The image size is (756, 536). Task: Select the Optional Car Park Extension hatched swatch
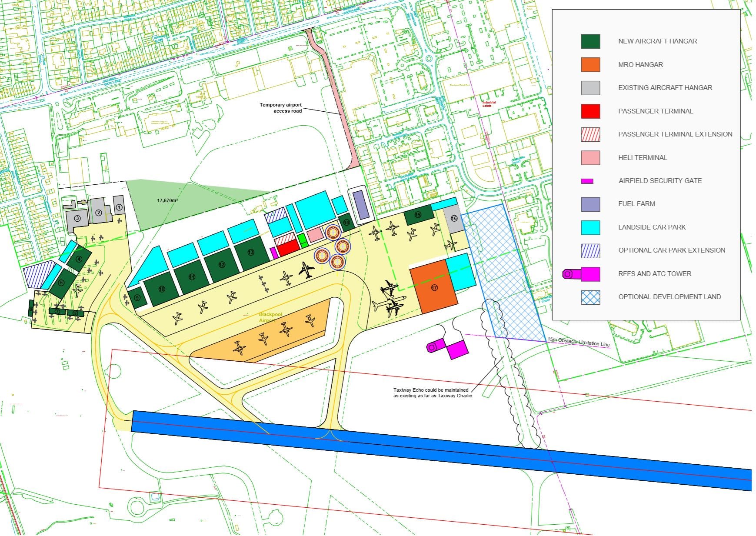(x=590, y=250)
